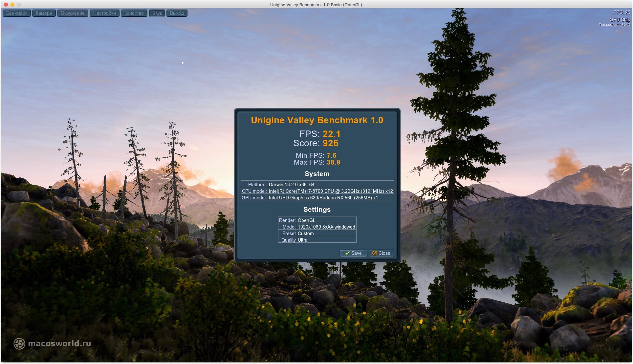Click the gray disabled zoom window button
The height and width of the screenshot is (364, 633).
click(x=19, y=5)
